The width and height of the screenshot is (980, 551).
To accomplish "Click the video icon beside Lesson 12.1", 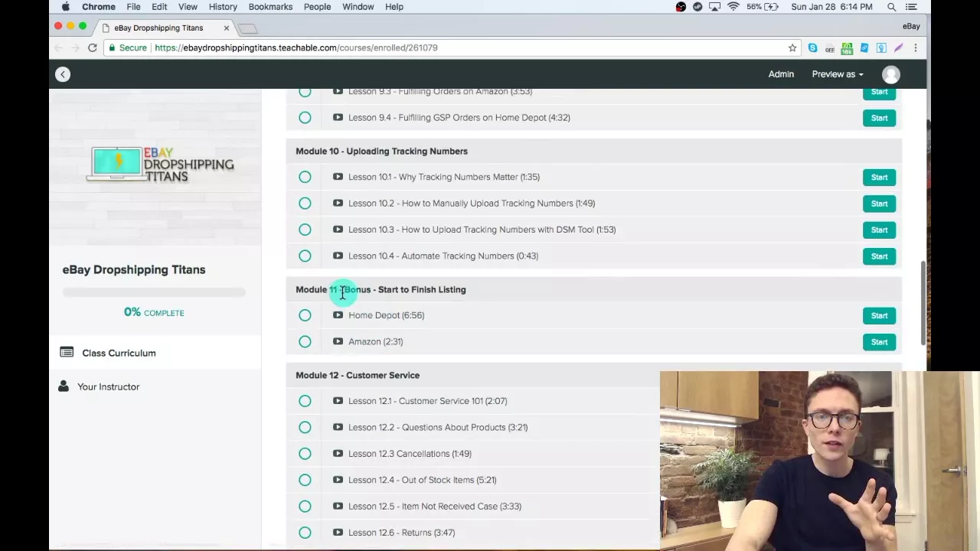I will tap(338, 401).
